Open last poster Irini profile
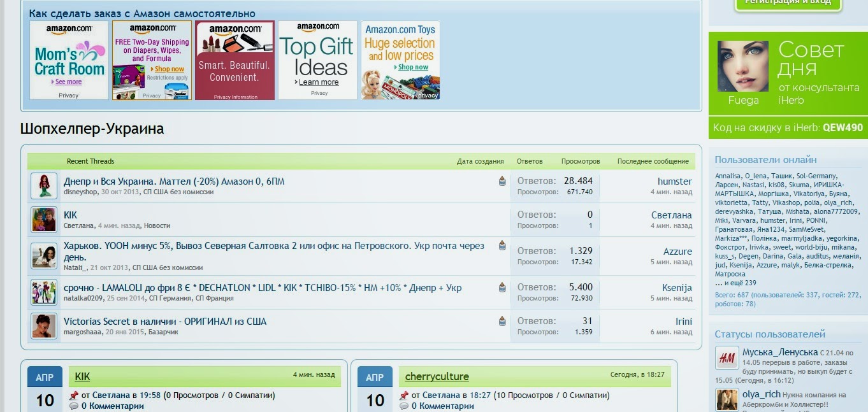Image resolution: width=868 pixels, height=412 pixels. point(684,322)
